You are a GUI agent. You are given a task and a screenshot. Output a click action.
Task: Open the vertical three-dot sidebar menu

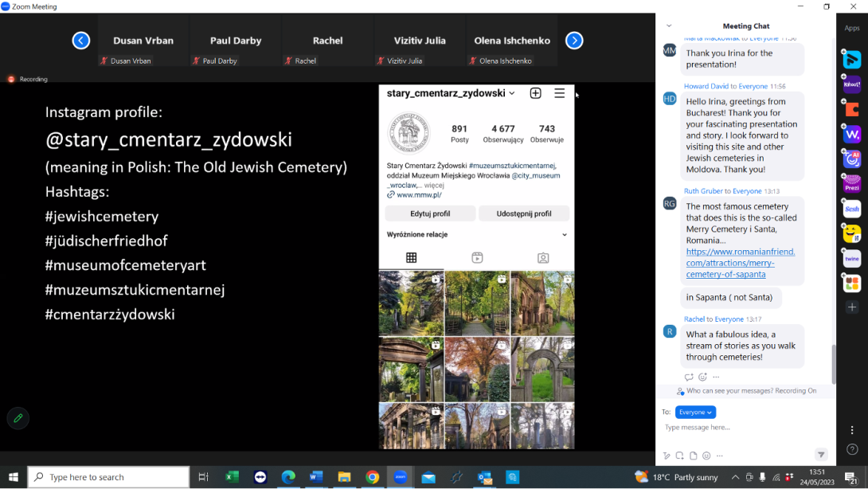(852, 430)
